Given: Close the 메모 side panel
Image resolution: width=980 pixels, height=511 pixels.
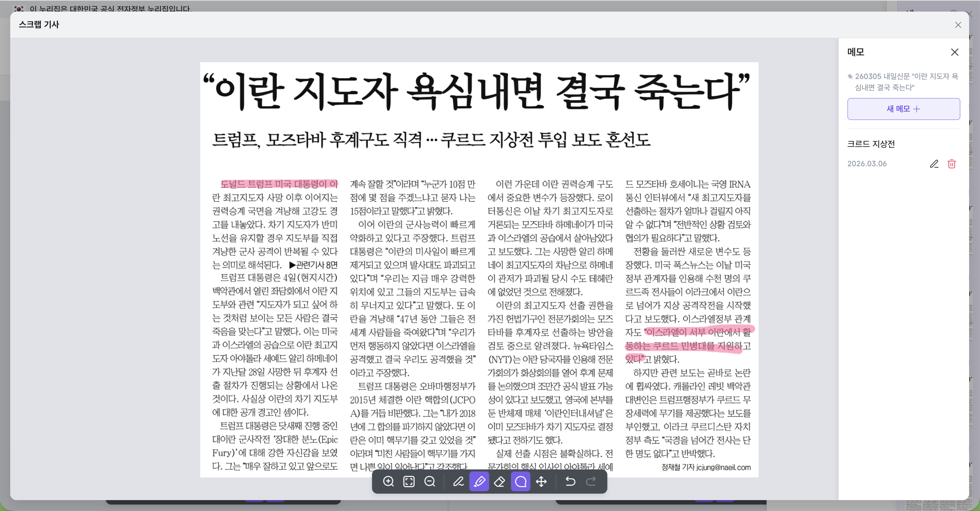Looking at the screenshot, I should pyautogui.click(x=954, y=52).
